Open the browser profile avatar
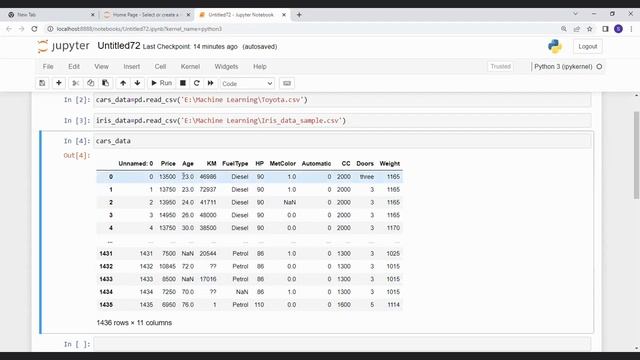The width and height of the screenshot is (640, 360). point(618,29)
